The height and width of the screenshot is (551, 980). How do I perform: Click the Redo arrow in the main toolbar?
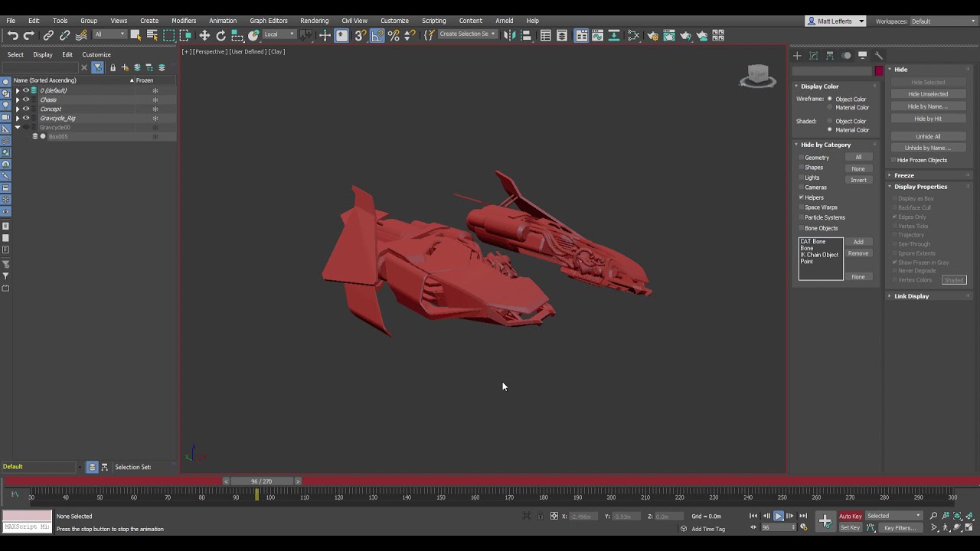[x=29, y=35]
